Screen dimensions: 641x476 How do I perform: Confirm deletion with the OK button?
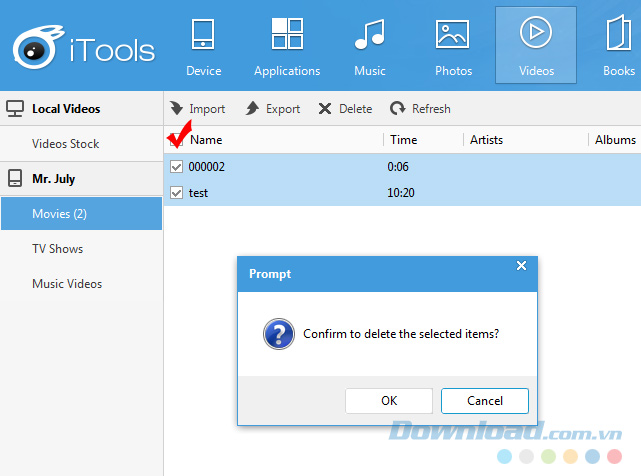tap(389, 400)
